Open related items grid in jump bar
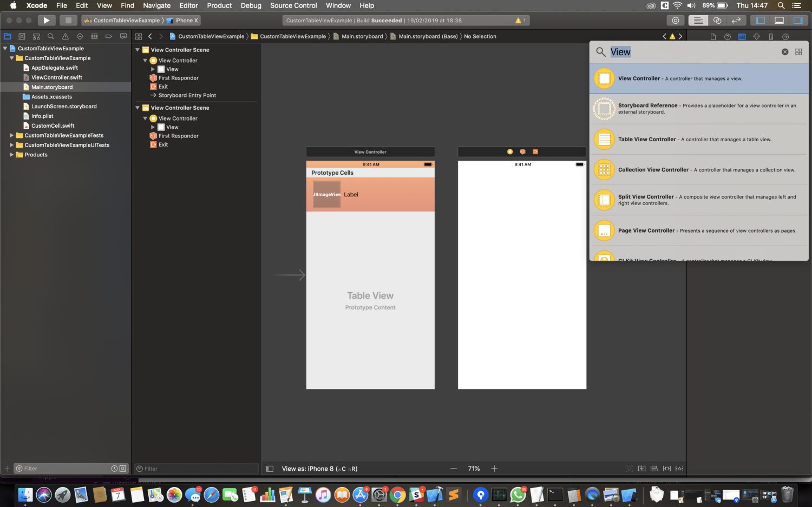This screenshot has height=507, width=812. pyautogui.click(x=139, y=36)
